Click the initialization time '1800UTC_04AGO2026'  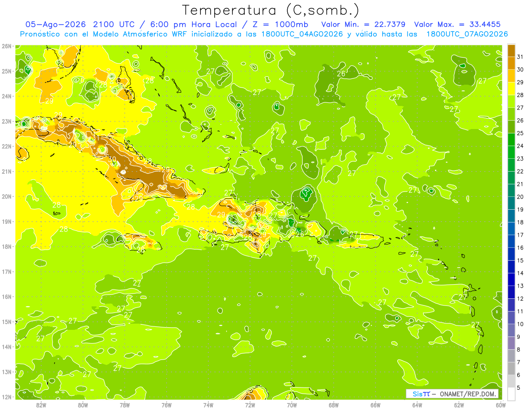click(x=301, y=34)
